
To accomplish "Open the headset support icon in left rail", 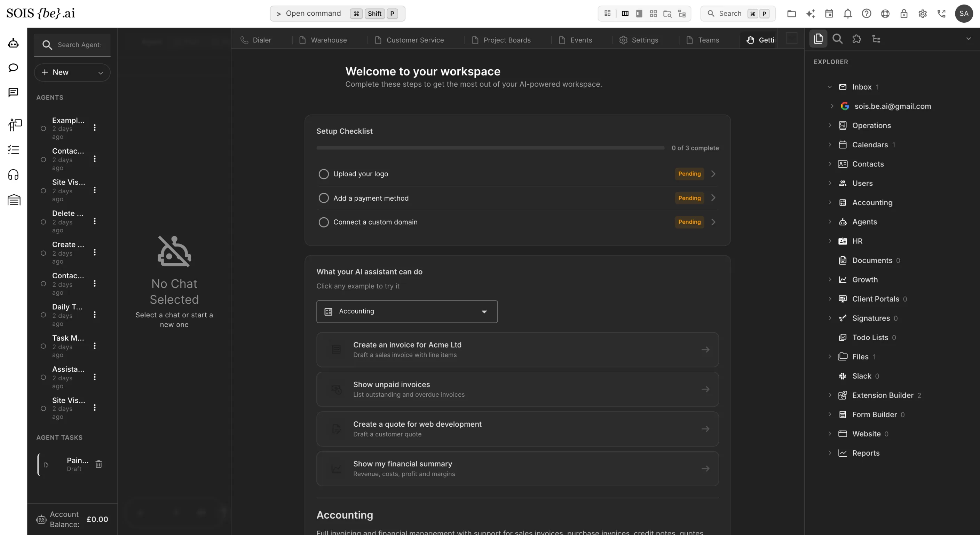I will (13, 175).
